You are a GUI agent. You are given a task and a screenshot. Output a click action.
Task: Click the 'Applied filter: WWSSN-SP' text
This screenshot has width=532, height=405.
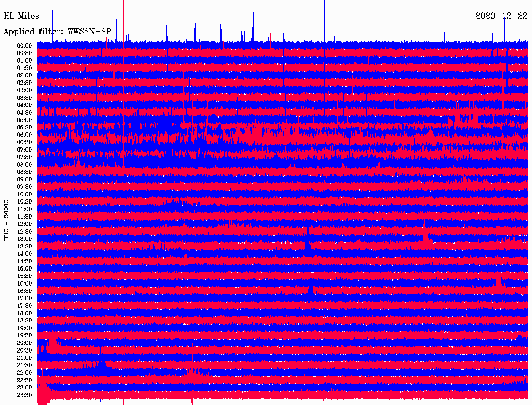click(x=57, y=32)
